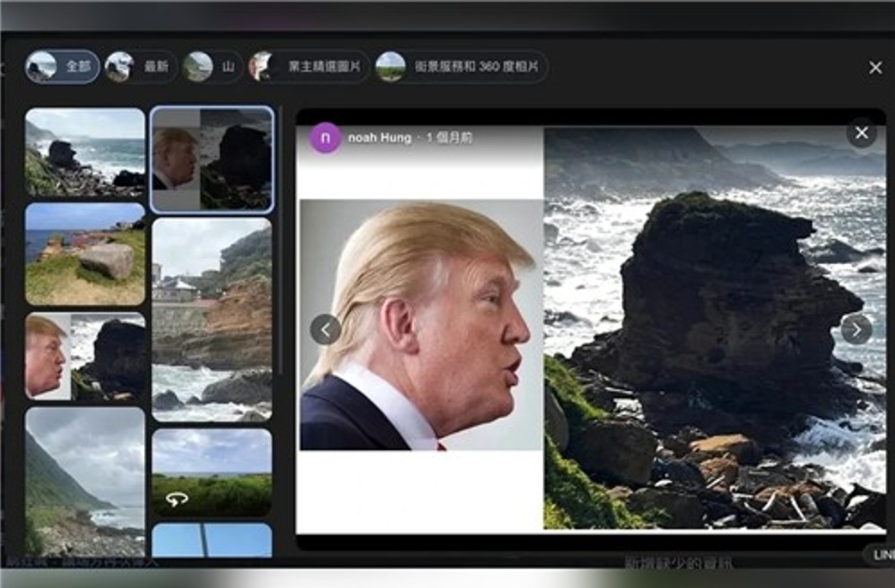Screen dimensions: 895x588
Task: Switch to the 最新 filter chip
Action: [x=141, y=67]
